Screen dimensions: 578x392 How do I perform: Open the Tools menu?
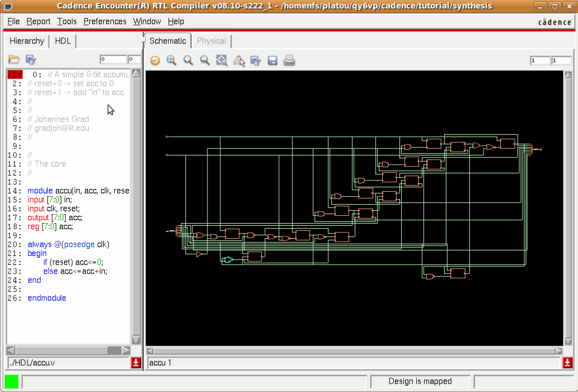tap(67, 21)
